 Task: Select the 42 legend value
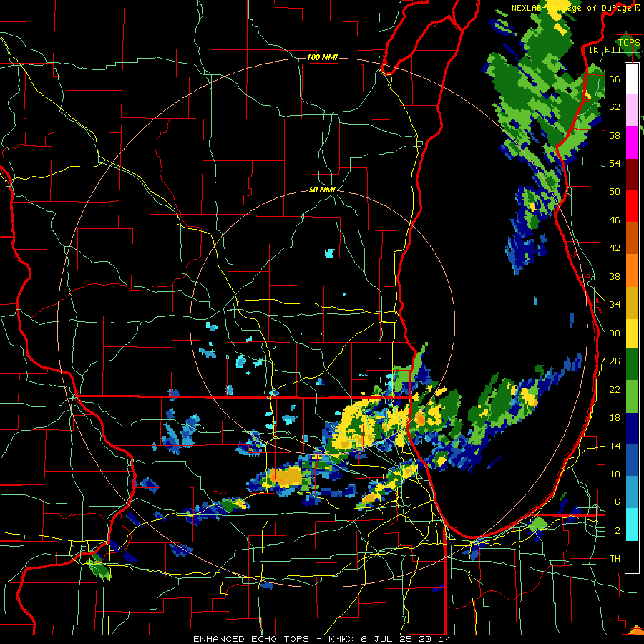pos(615,248)
